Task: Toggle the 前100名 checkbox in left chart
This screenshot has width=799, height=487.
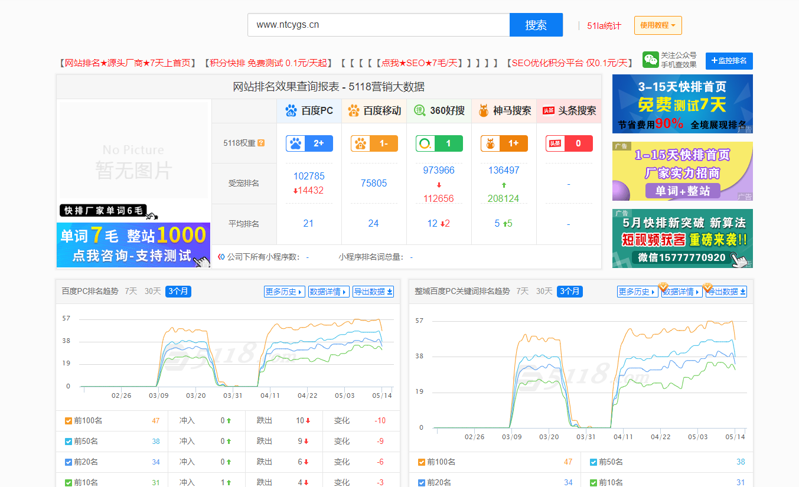Action: [x=69, y=421]
